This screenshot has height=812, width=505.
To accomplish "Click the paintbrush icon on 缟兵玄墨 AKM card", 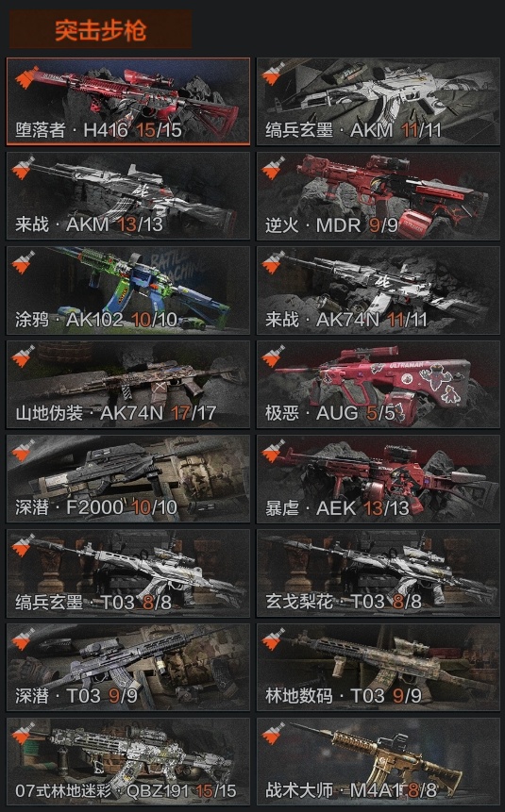I will point(274,75).
